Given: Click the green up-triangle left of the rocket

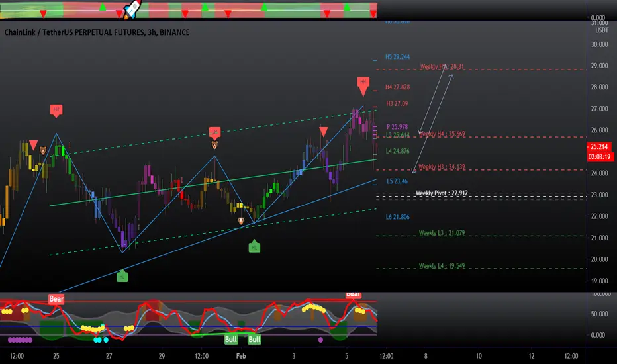Looking at the screenshot, I should (103, 7).
